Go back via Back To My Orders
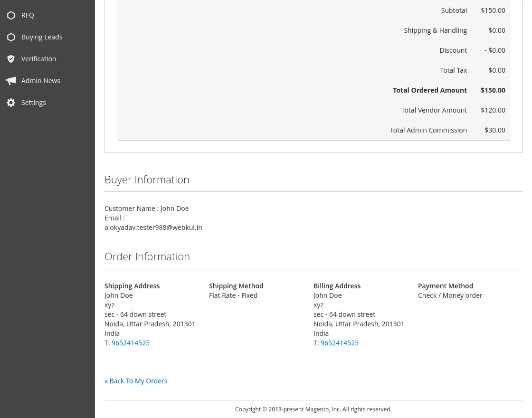This screenshot has width=532, height=418. (136, 381)
